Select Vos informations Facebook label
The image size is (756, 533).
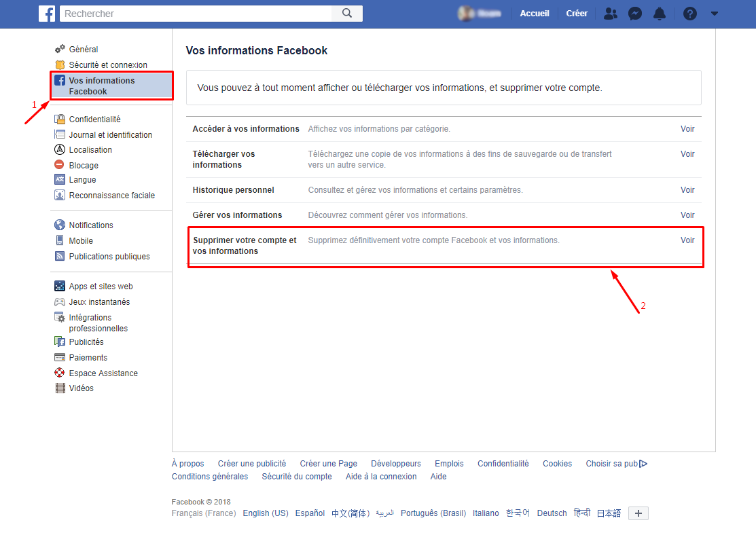pos(102,86)
